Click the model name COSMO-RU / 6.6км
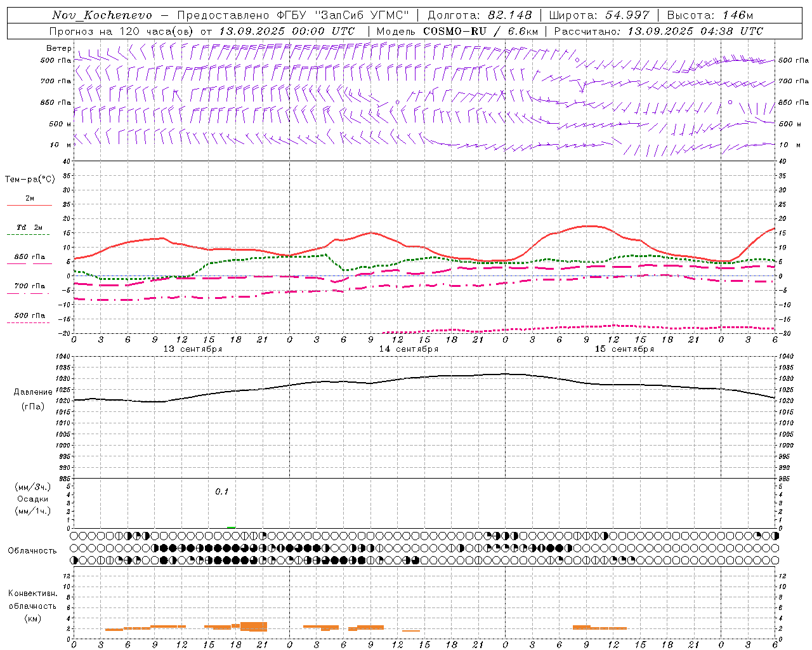 coord(481,31)
